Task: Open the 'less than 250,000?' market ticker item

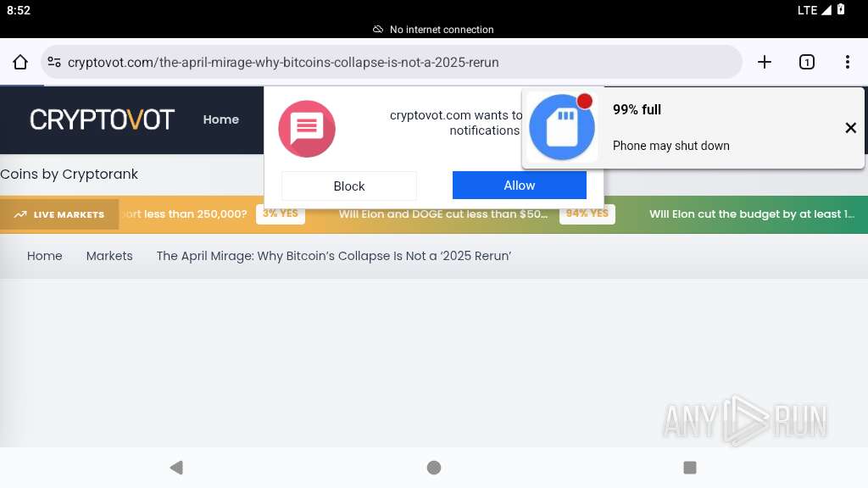Action: coord(184,214)
